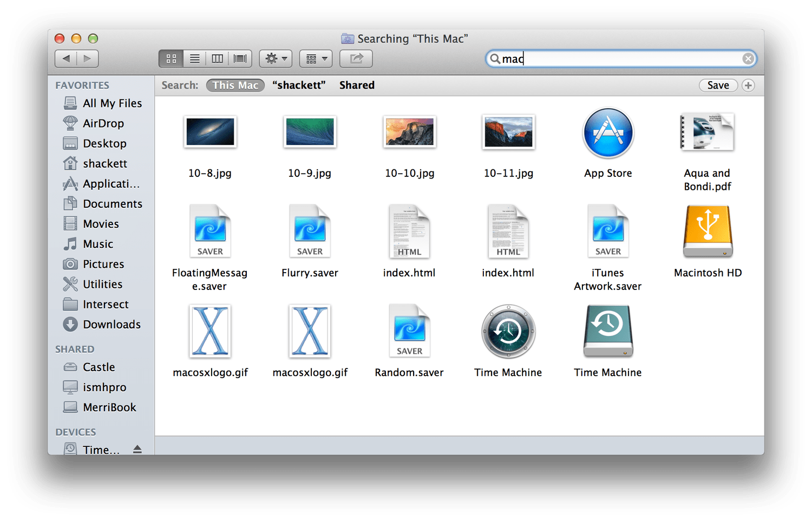Select the Macintosh HD drive icon
The image size is (812, 521).
(708, 231)
